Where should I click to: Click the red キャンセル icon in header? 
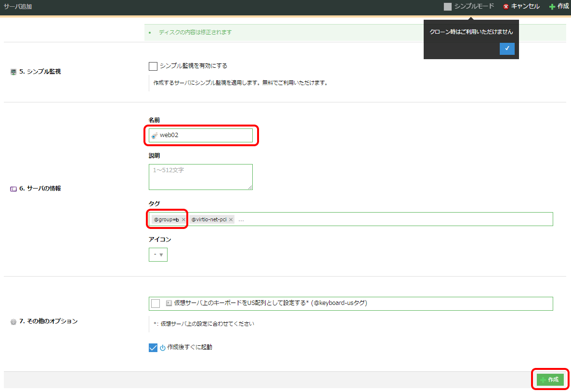(x=506, y=7)
